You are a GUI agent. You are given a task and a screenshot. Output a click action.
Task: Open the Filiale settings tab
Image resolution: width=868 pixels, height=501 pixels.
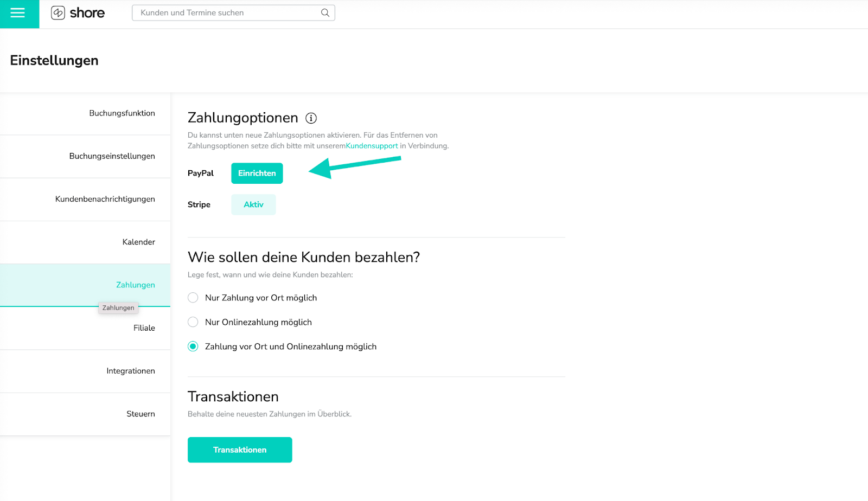(85, 328)
